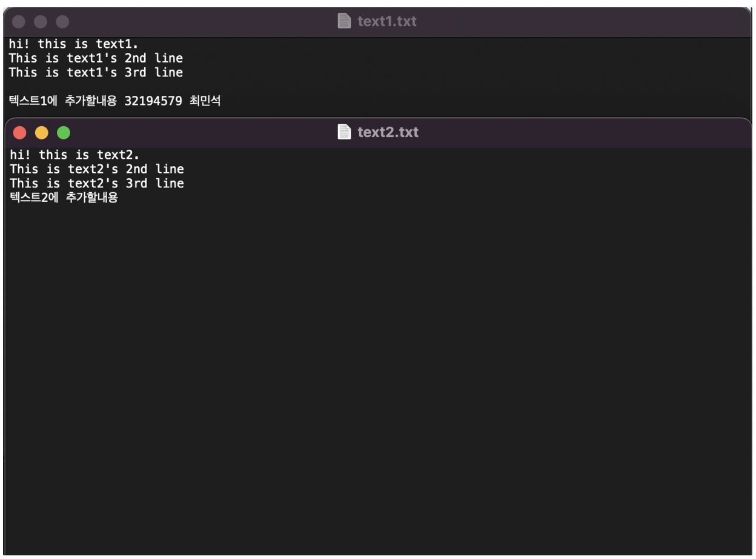
Task: Place cursor in "hi! this is text1." line
Action: [73, 44]
